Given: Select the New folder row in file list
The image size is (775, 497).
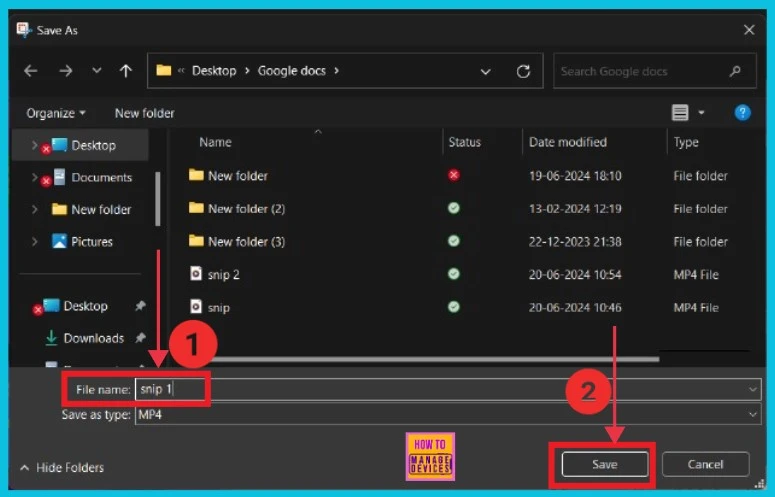Looking at the screenshot, I should click(460, 175).
